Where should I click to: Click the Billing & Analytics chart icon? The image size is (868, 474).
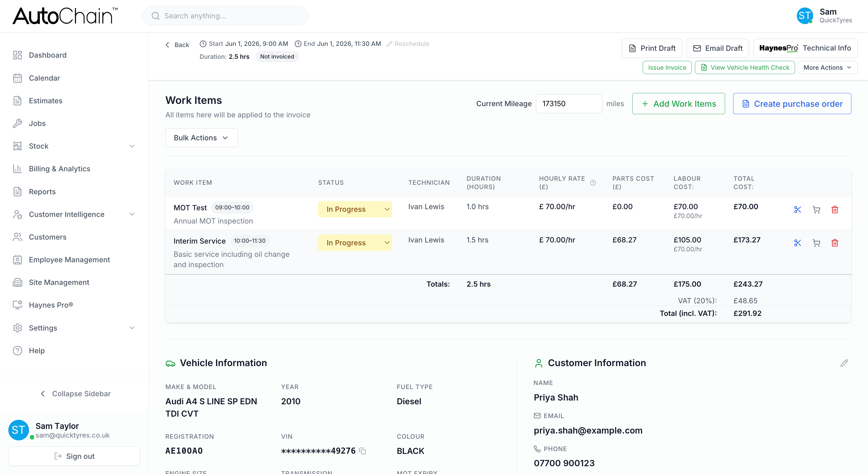point(17,169)
